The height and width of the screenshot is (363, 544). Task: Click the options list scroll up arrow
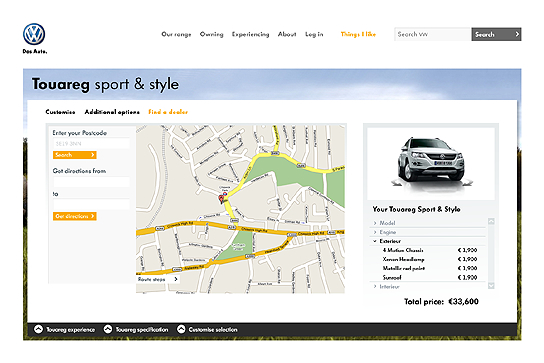click(491, 221)
